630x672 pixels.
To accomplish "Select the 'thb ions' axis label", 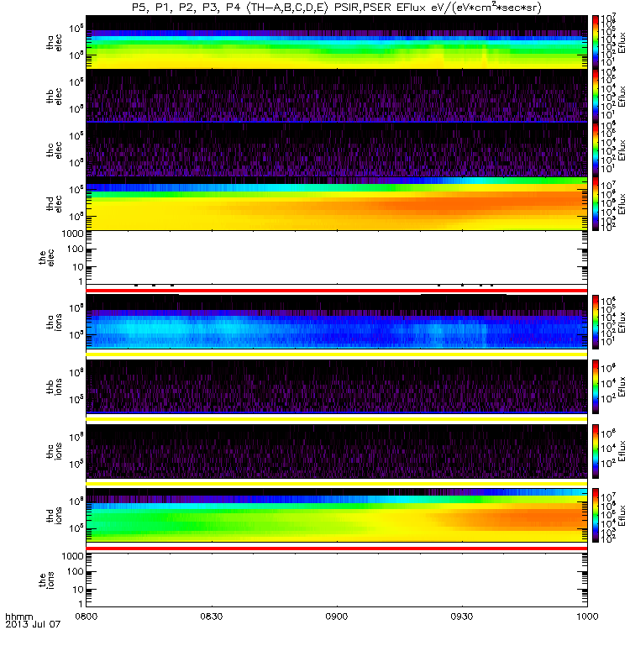I will click(x=55, y=386).
